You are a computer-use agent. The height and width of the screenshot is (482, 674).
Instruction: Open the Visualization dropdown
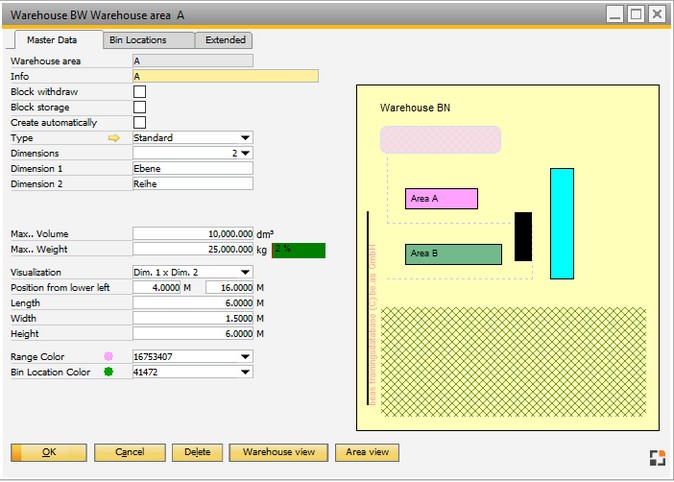coord(245,272)
